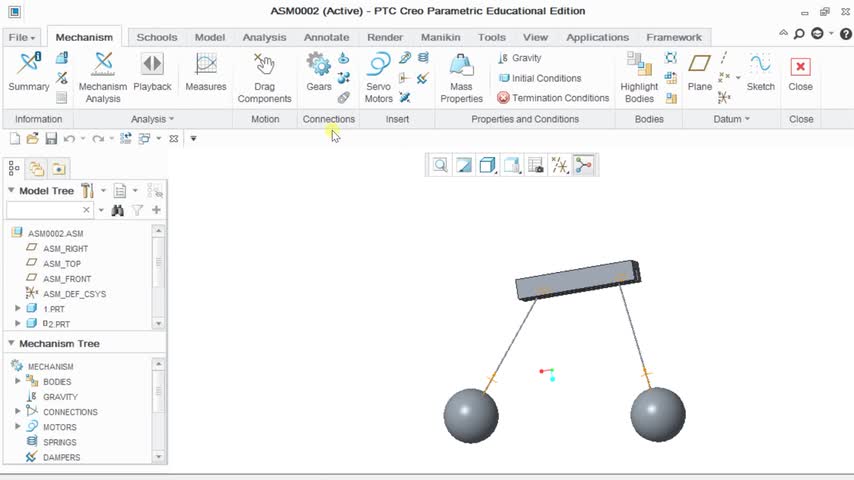Click the Springs icon in Insert group

[x=423, y=58]
